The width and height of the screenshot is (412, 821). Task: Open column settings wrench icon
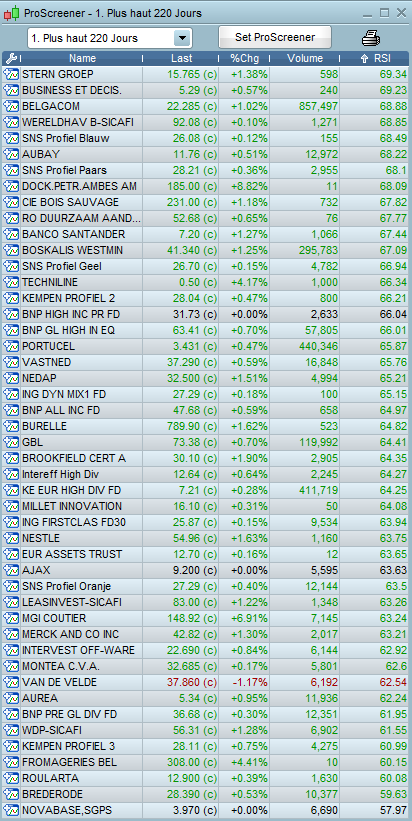pos(10,59)
